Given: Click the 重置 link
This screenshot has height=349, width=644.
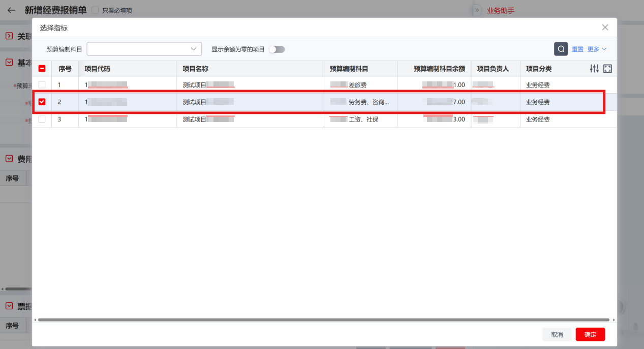Looking at the screenshot, I should pyautogui.click(x=577, y=49).
